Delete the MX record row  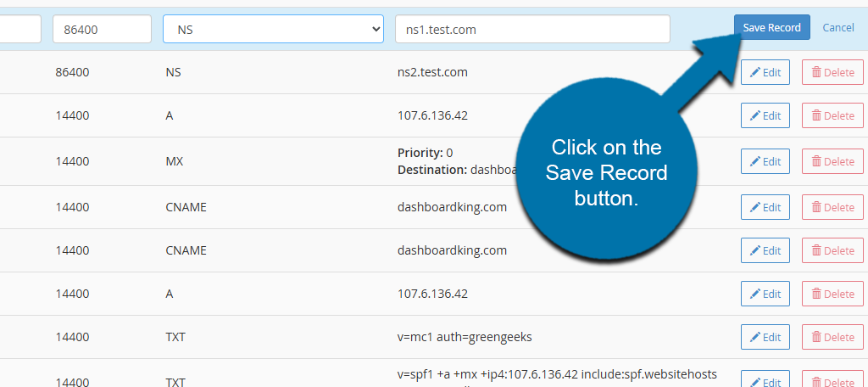point(832,161)
